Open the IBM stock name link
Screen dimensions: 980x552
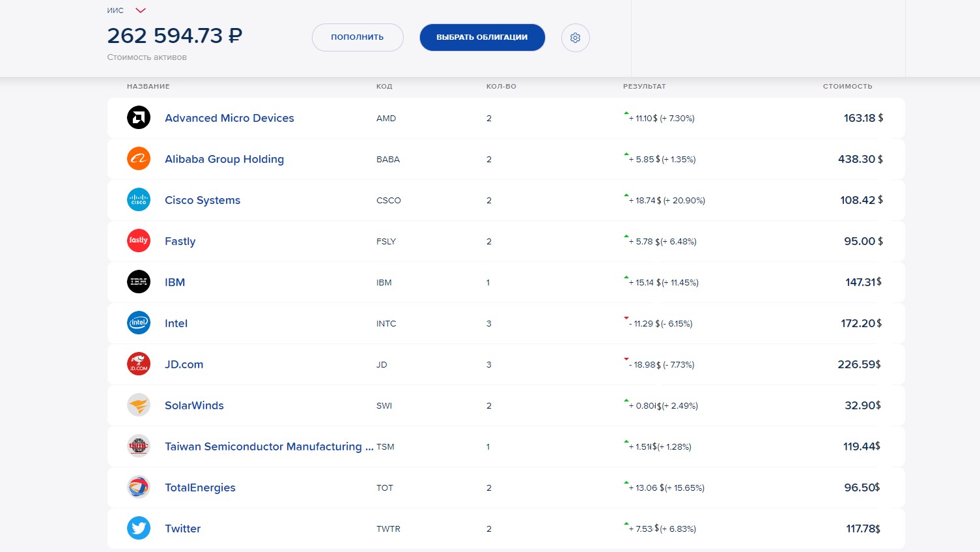pyautogui.click(x=175, y=282)
